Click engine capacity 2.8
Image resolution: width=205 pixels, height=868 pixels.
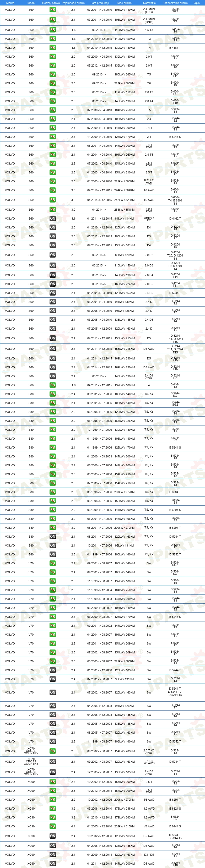click(x=73, y=492)
